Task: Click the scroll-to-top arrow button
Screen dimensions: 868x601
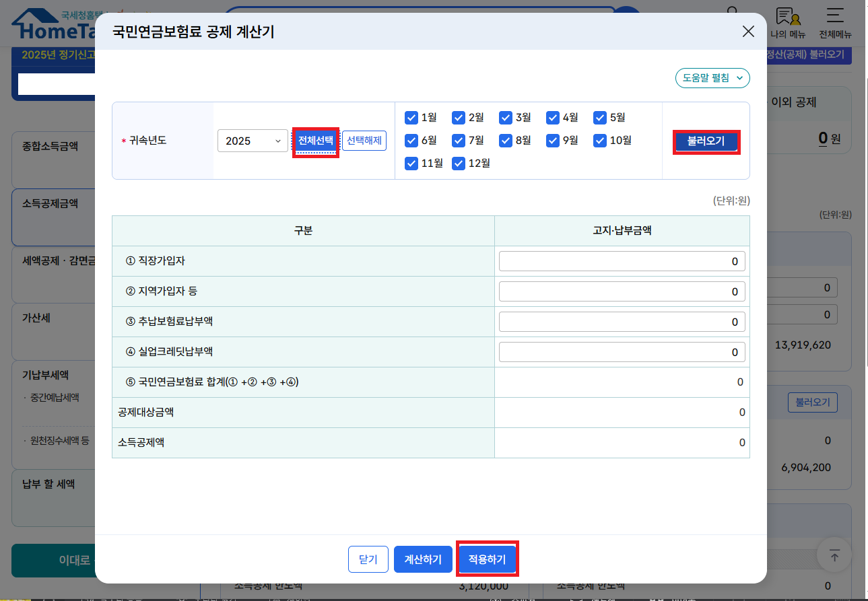Action: pos(834,556)
